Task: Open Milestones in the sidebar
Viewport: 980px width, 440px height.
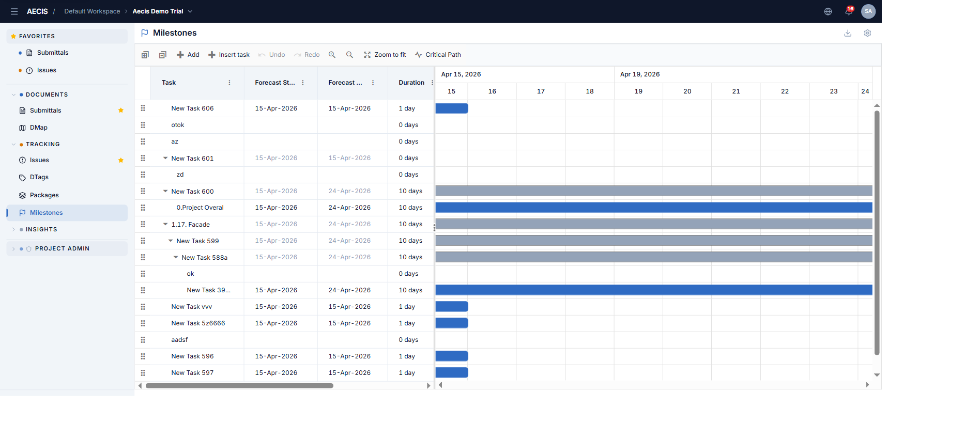Action: point(67,213)
